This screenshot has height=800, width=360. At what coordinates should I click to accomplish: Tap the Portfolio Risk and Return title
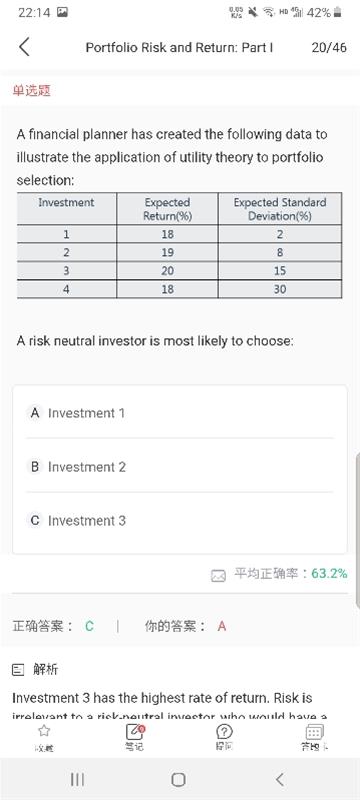[x=179, y=47]
